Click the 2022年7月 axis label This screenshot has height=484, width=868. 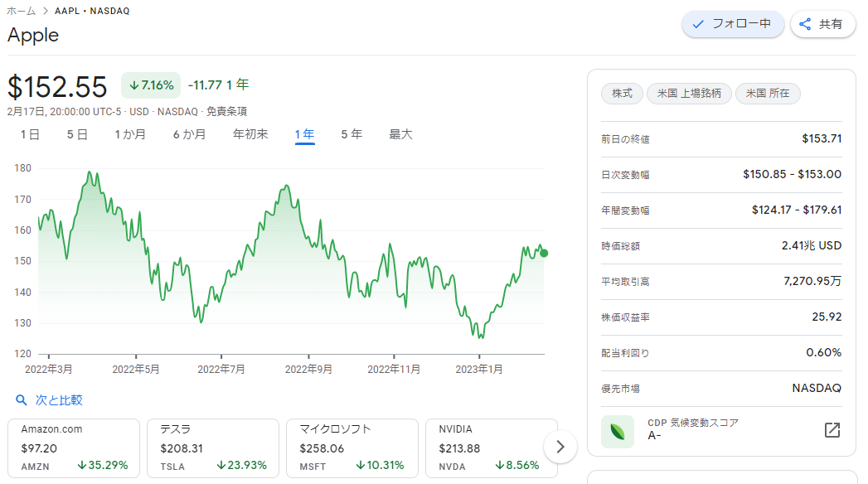pyautogui.click(x=221, y=369)
